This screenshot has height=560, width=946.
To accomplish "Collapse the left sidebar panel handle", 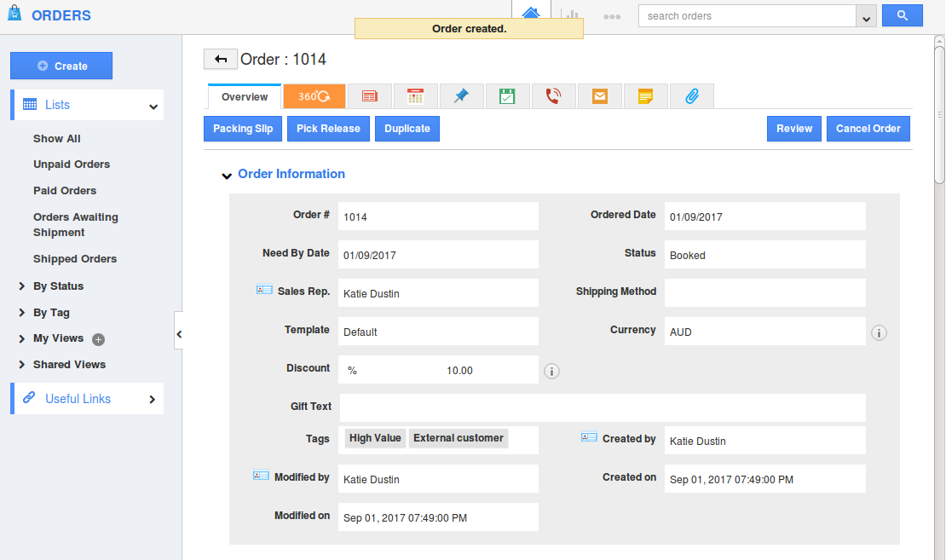I will 179,335.
